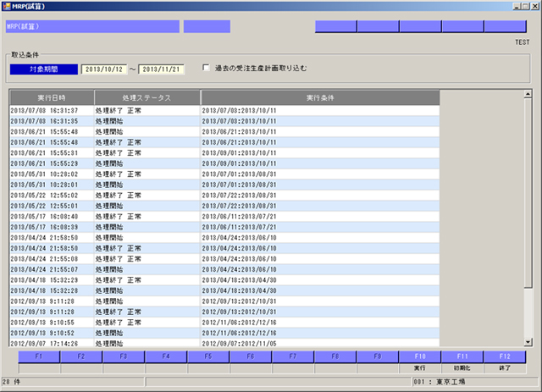Select row 2013/05/22 12:55:02
Viewport: 542px width, 392px height.
(x=224, y=196)
